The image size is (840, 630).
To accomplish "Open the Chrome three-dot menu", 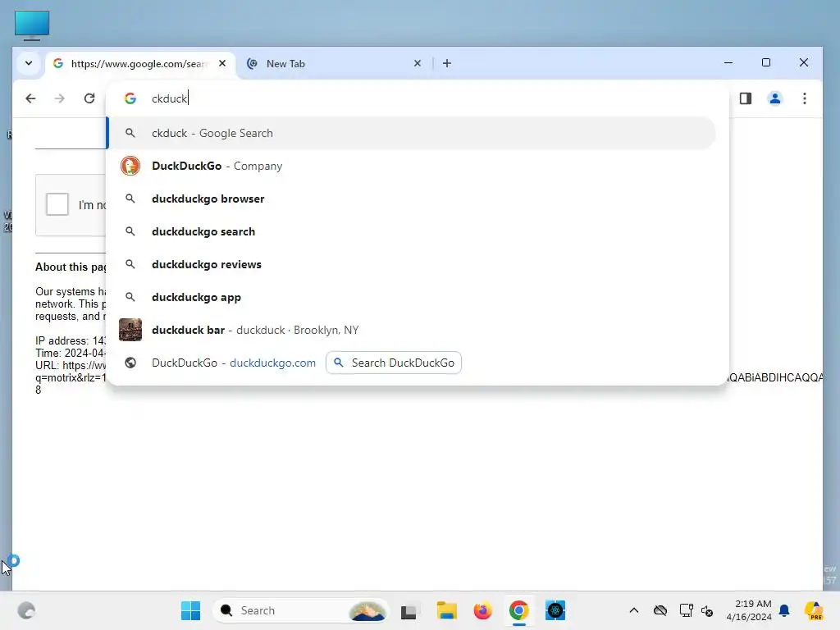I will pos(805,98).
